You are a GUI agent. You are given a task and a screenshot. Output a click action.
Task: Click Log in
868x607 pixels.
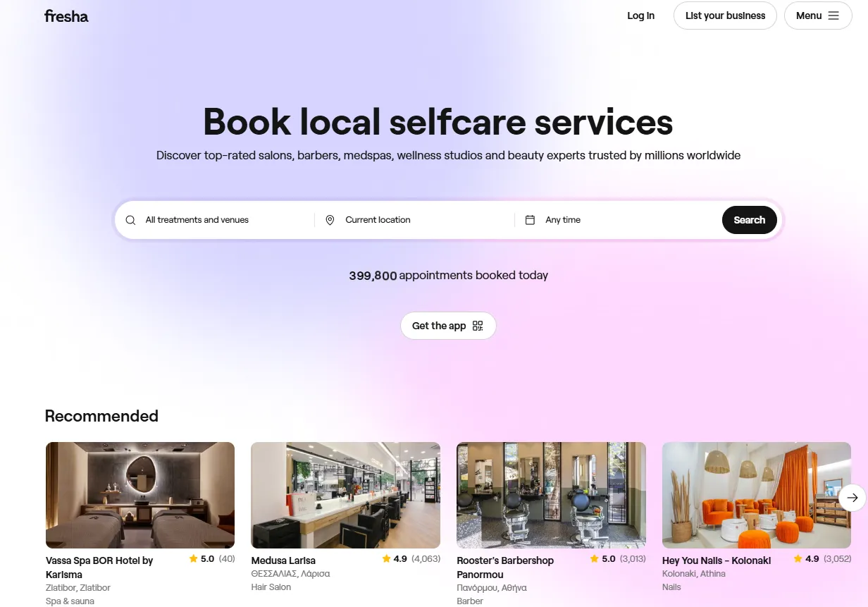click(x=641, y=16)
